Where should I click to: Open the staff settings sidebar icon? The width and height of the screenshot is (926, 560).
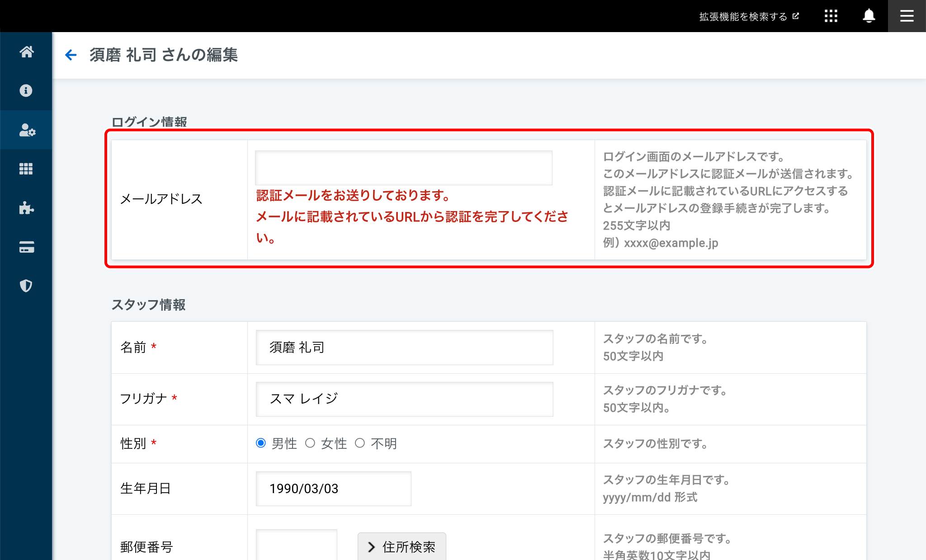[26, 130]
